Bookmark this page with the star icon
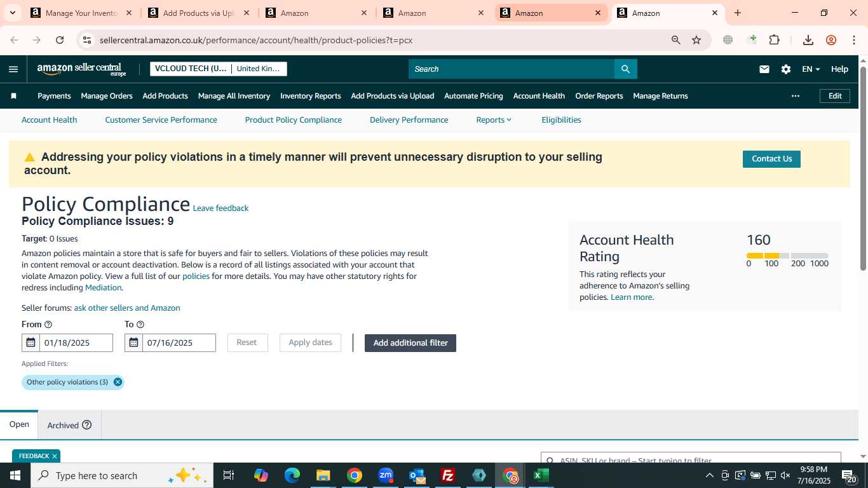868x488 pixels. [696, 40]
